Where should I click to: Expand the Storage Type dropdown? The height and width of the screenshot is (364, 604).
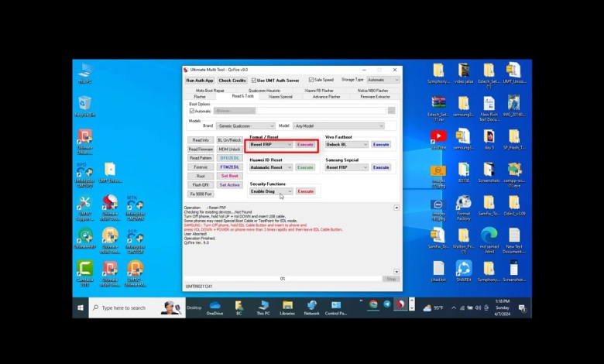pyautogui.click(x=383, y=80)
